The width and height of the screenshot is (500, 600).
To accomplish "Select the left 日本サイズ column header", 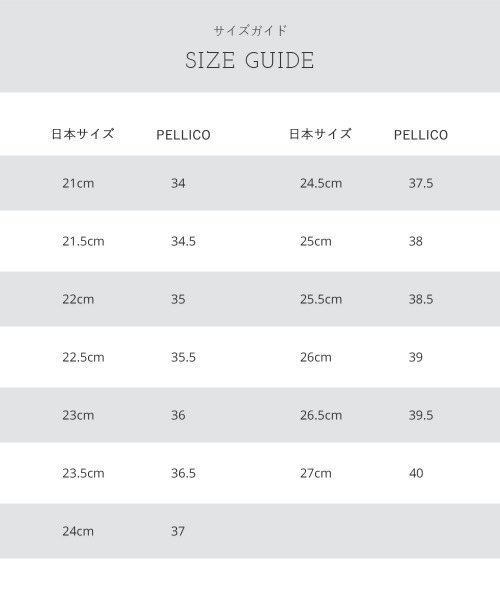I will pos(83,134).
